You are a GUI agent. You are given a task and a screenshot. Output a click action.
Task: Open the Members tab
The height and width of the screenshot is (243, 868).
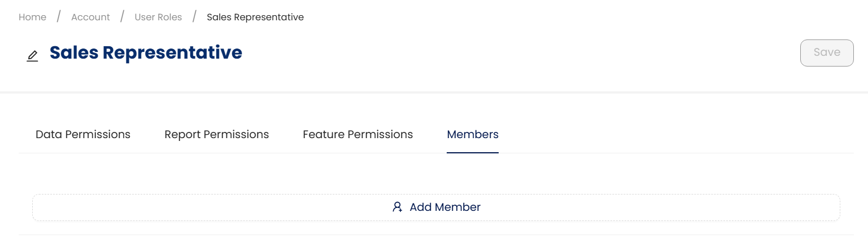tap(472, 134)
